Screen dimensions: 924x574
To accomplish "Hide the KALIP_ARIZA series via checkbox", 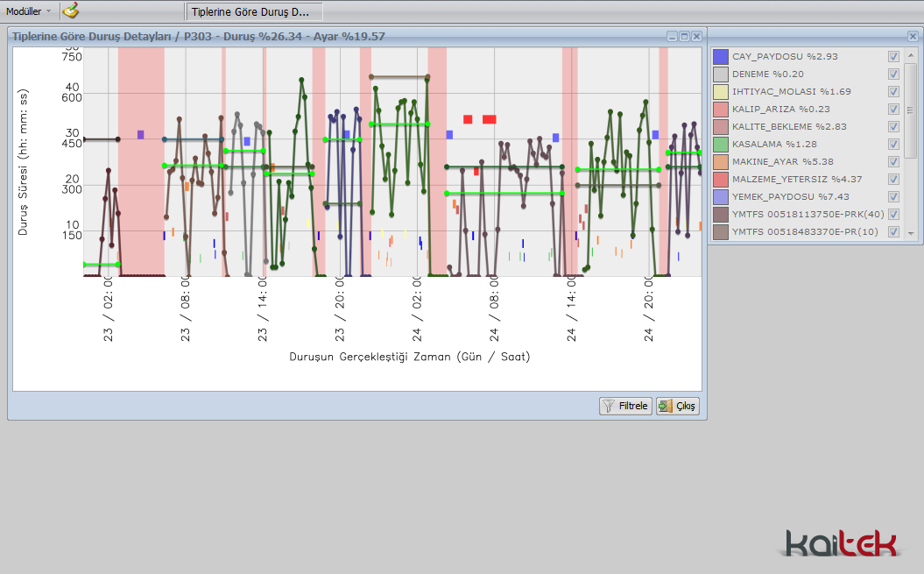I will pyautogui.click(x=893, y=109).
